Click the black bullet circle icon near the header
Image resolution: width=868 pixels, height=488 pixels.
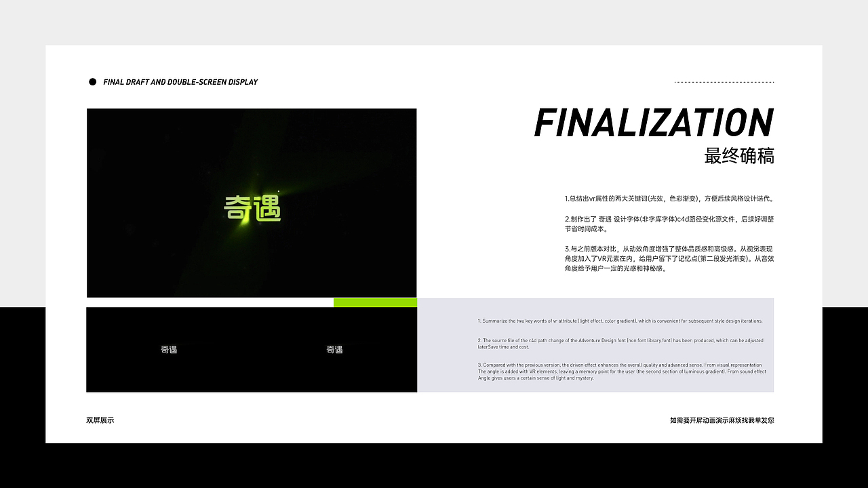[x=92, y=81]
